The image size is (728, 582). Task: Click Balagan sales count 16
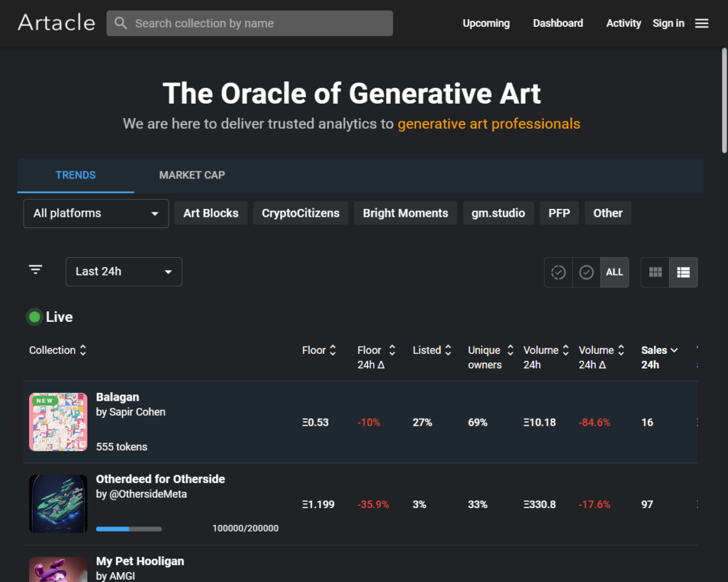pyautogui.click(x=647, y=422)
